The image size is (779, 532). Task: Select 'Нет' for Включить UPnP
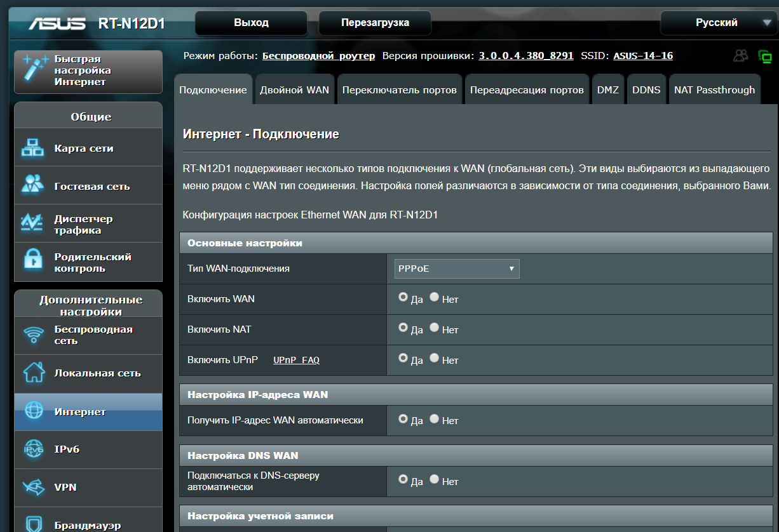click(435, 358)
